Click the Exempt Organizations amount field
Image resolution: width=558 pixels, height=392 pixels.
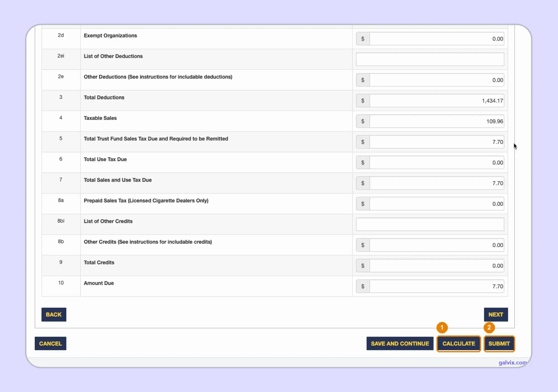(x=437, y=39)
